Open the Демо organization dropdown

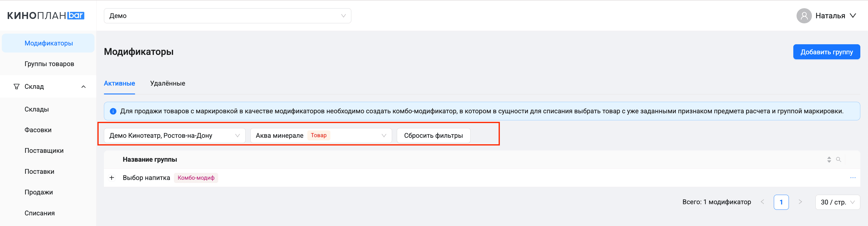pos(227,16)
